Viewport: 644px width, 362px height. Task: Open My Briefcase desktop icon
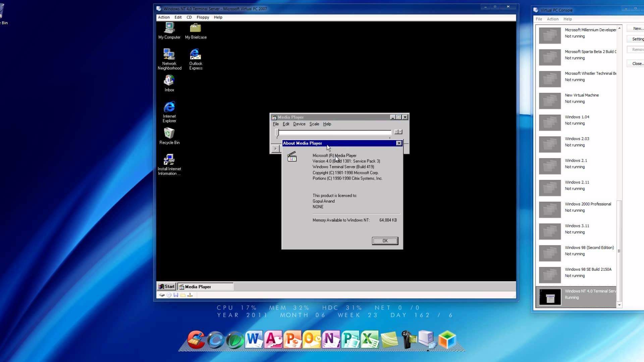[x=196, y=31]
